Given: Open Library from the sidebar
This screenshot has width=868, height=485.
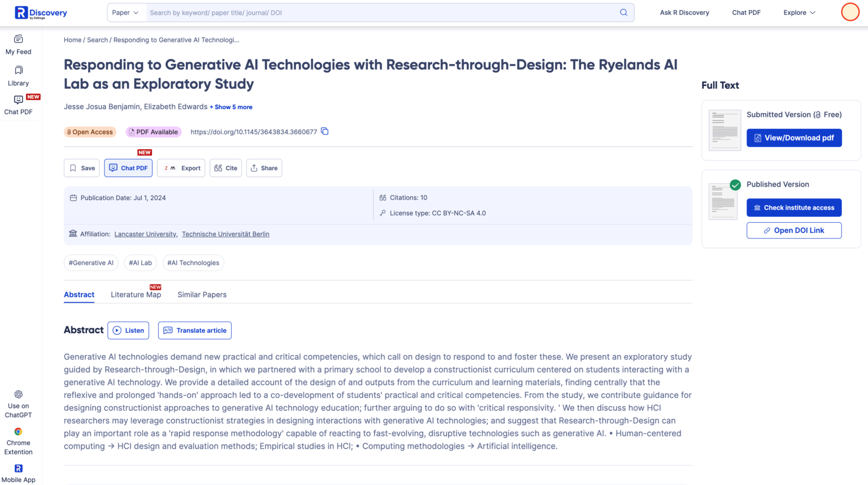Looking at the screenshot, I should [x=19, y=76].
